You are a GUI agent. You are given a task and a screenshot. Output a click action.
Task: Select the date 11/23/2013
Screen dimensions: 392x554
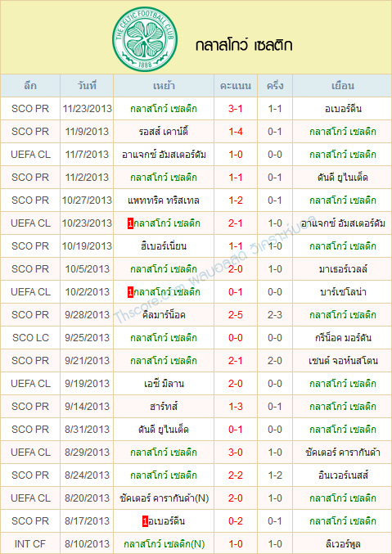coord(87,109)
